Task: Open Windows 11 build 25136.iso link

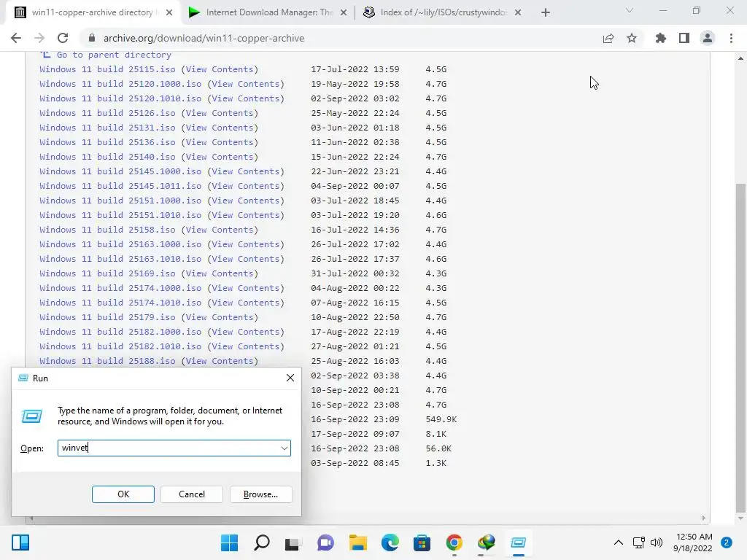Action: click(107, 142)
